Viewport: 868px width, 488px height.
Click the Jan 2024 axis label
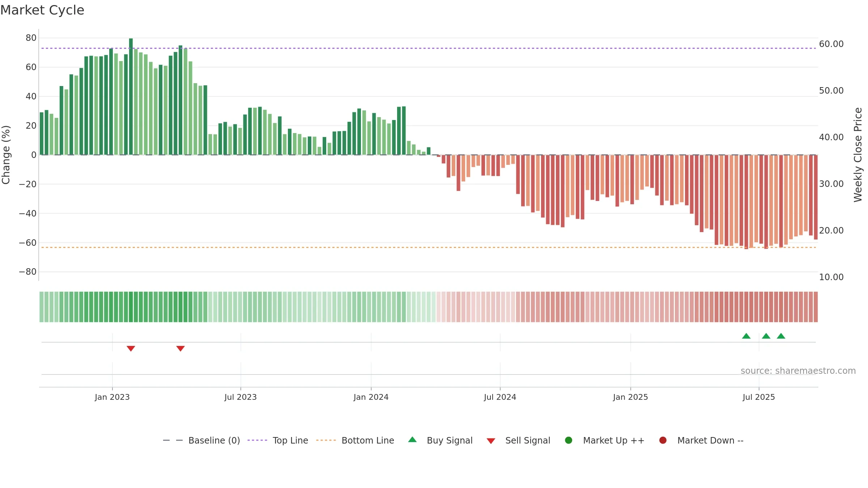(371, 397)
